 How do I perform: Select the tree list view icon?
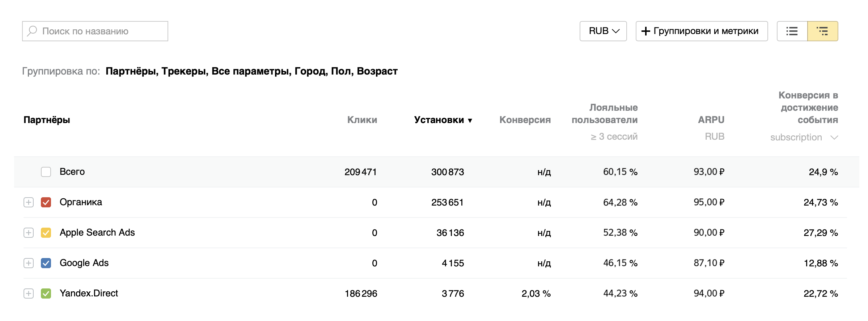[x=822, y=31]
